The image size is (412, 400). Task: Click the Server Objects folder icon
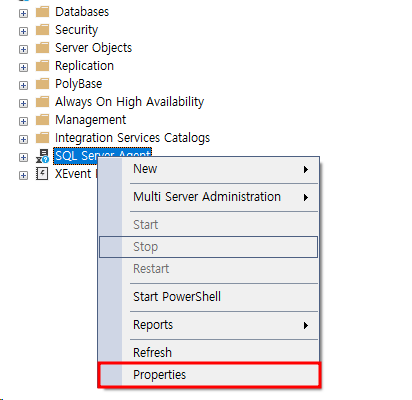[x=42, y=48]
